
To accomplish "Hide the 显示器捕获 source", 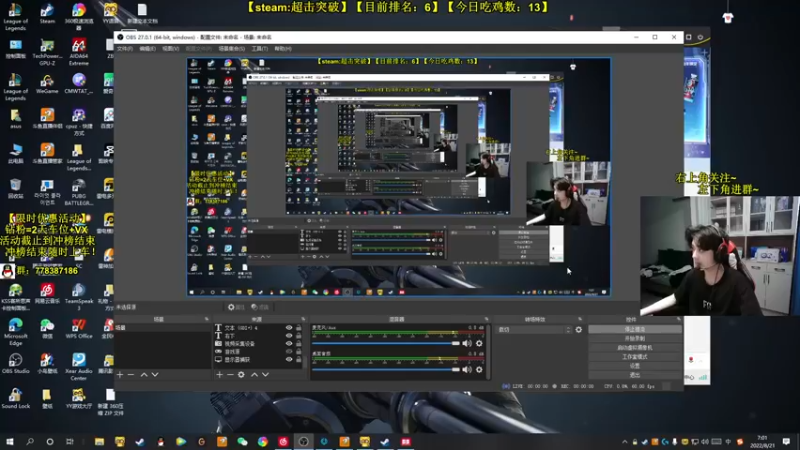I will click(x=289, y=359).
